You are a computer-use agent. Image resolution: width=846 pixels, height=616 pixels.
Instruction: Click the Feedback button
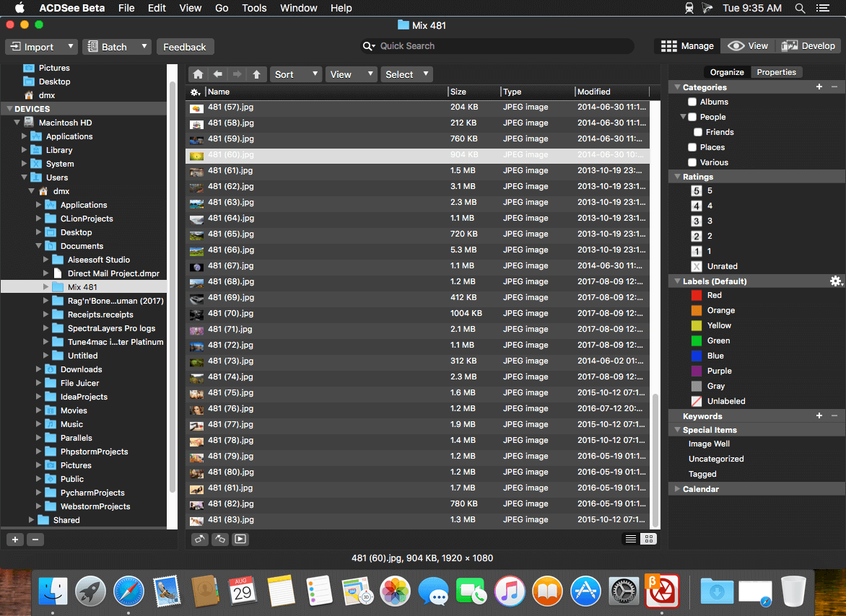[185, 47]
